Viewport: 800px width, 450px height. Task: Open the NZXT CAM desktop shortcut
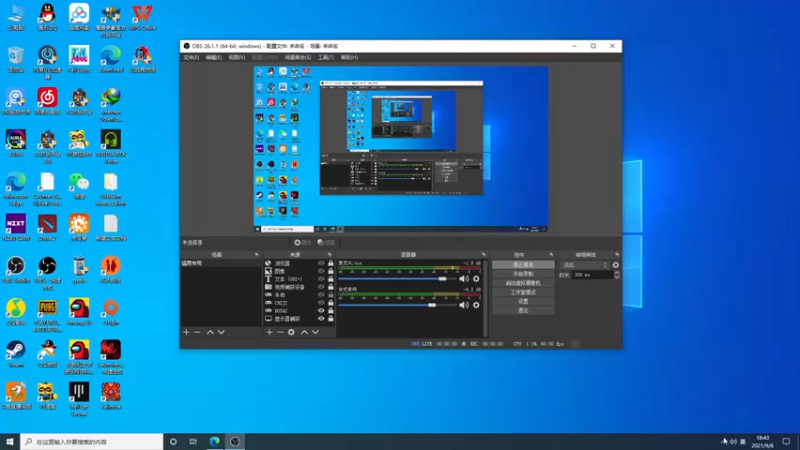point(16,227)
